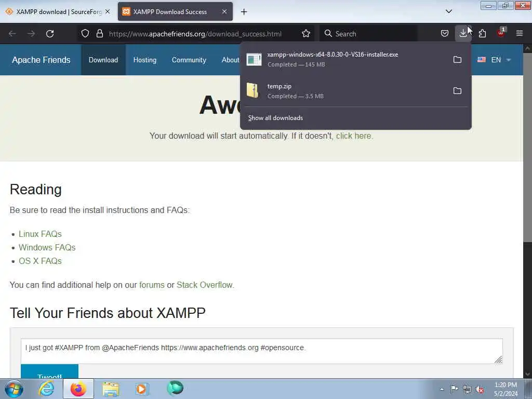Bookmark this page with the star icon
The height and width of the screenshot is (399, 532).
coord(305,34)
